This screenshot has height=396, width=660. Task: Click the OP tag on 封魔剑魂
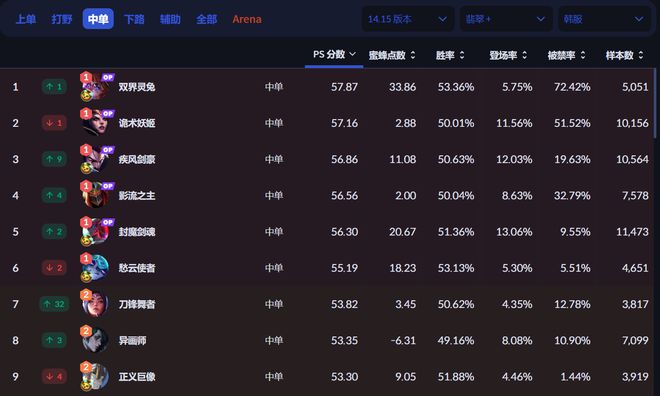tap(108, 222)
